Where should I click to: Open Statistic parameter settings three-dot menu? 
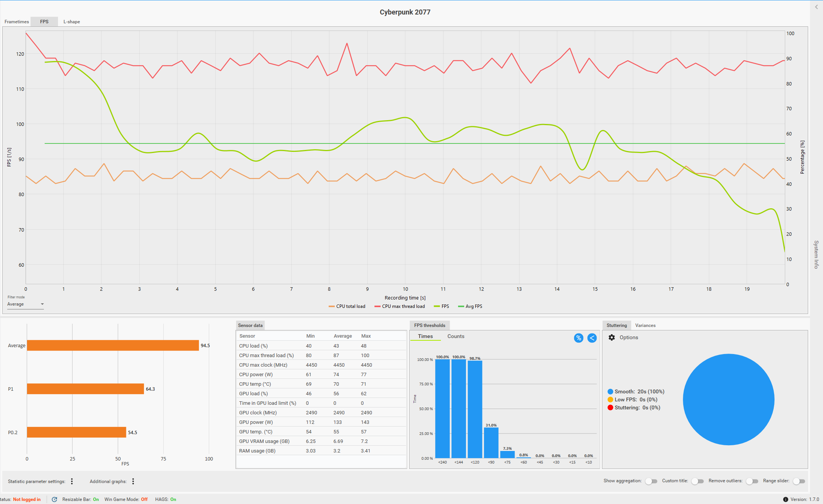point(72,481)
